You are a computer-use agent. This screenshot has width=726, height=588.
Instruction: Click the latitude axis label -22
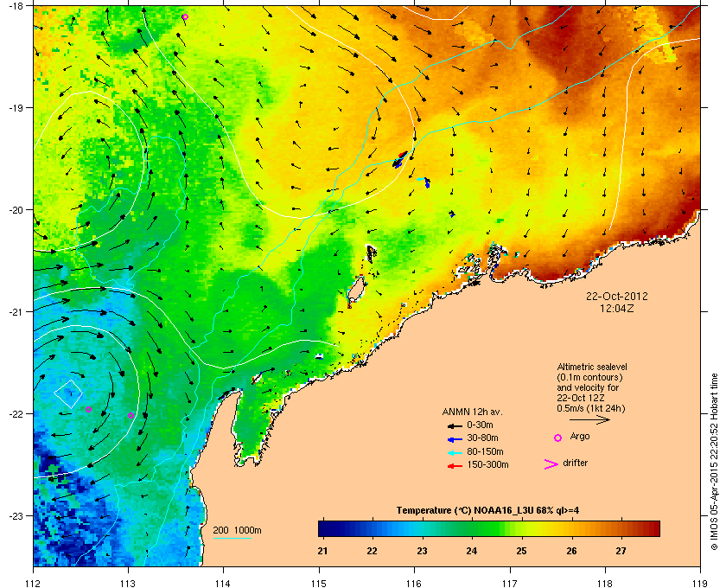(x=15, y=414)
